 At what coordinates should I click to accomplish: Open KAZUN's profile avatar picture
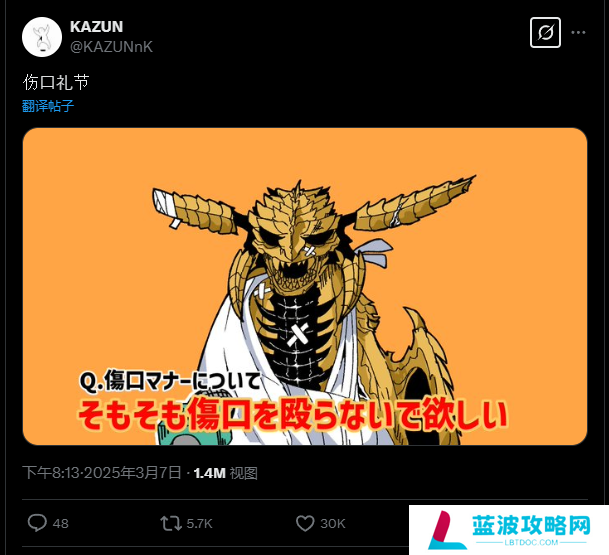(x=42, y=37)
